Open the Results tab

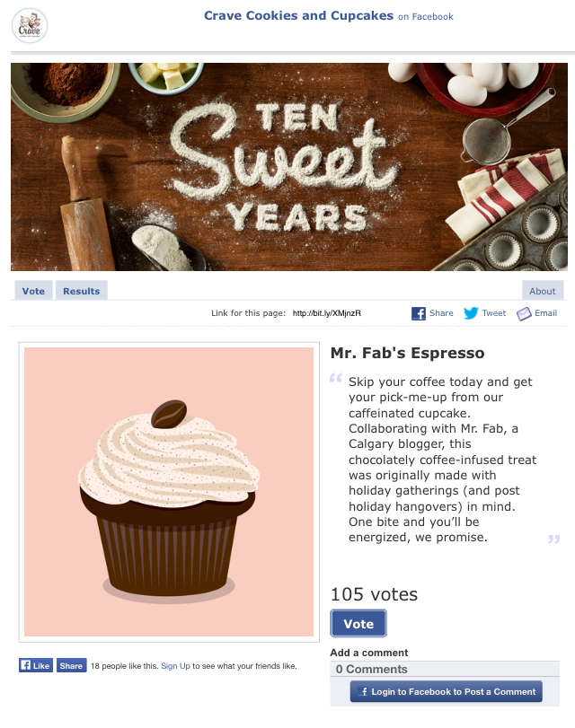click(82, 291)
